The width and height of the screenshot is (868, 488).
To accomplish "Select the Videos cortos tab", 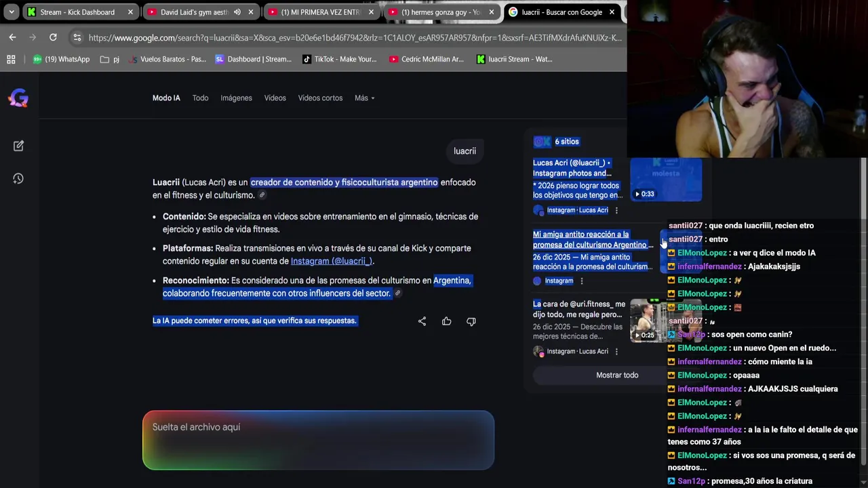I will (320, 98).
